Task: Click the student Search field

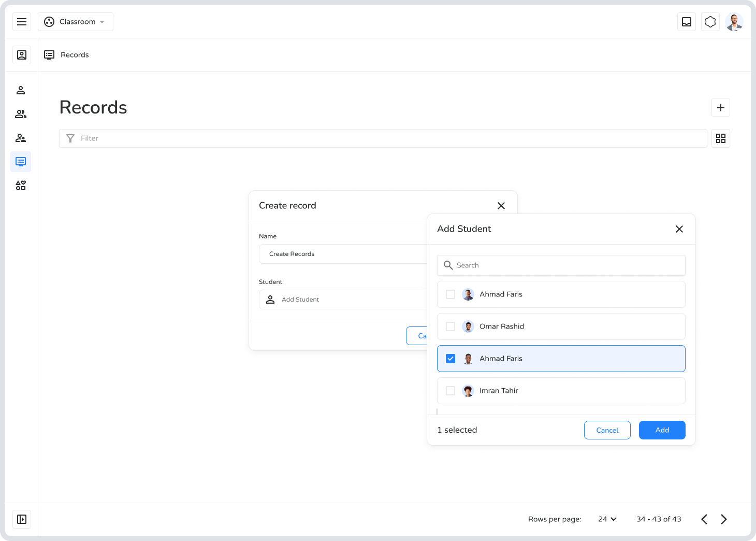Action: (x=561, y=265)
